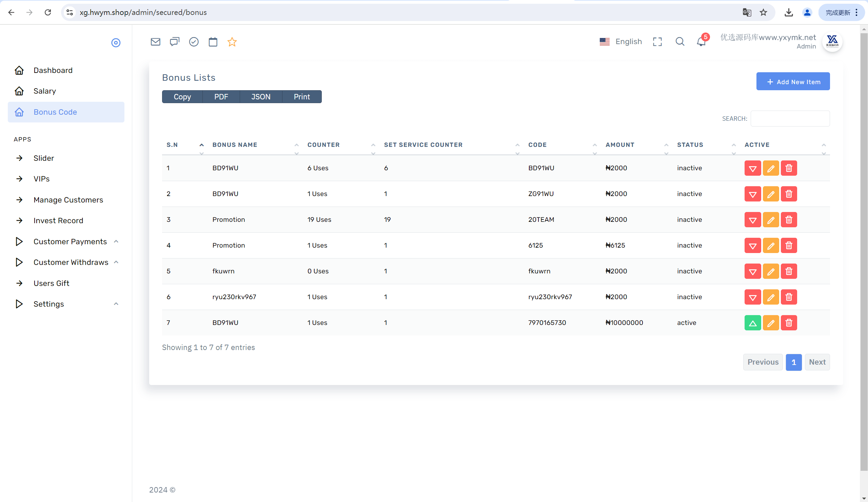This screenshot has height=502, width=868.
Task: Click the Add New Item button
Action: (x=793, y=82)
